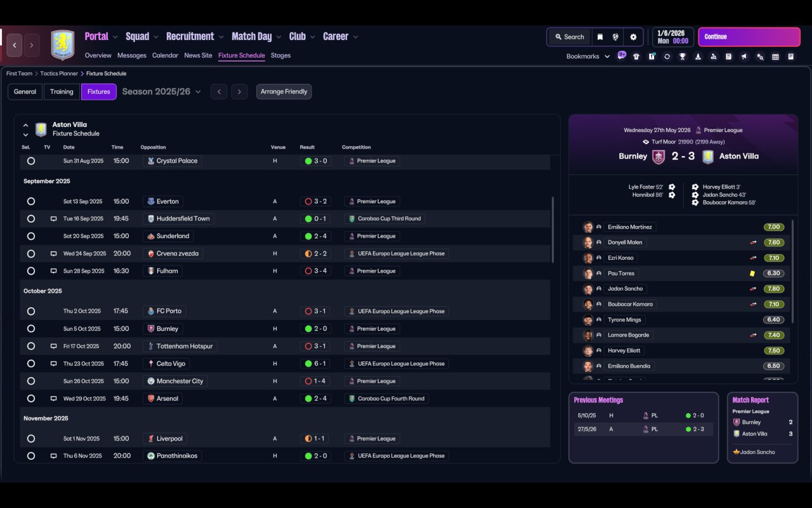Click Pau Torres's yellow card icon
This screenshot has height=508, width=812.
752,274
